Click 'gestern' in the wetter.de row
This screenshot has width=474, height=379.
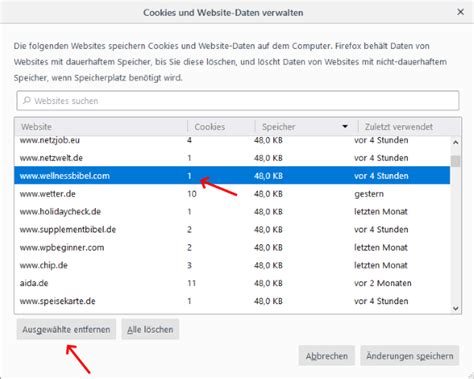click(369, 194)
